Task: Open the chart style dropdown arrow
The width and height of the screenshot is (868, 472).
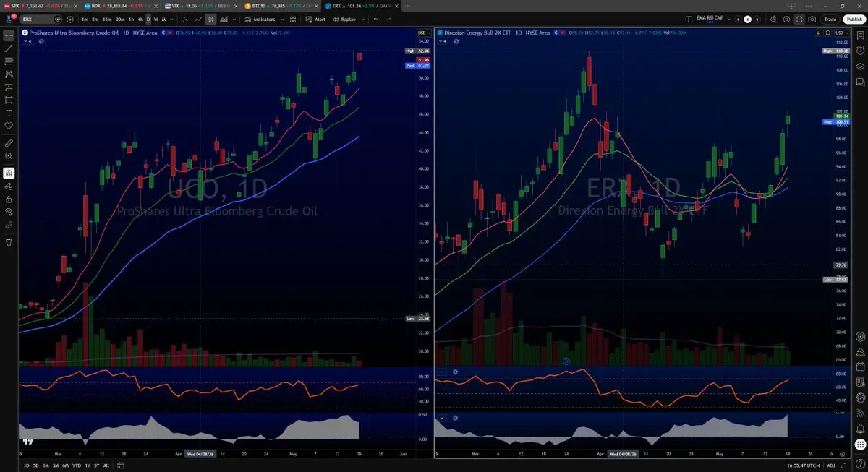Action: tap(236, 19)
